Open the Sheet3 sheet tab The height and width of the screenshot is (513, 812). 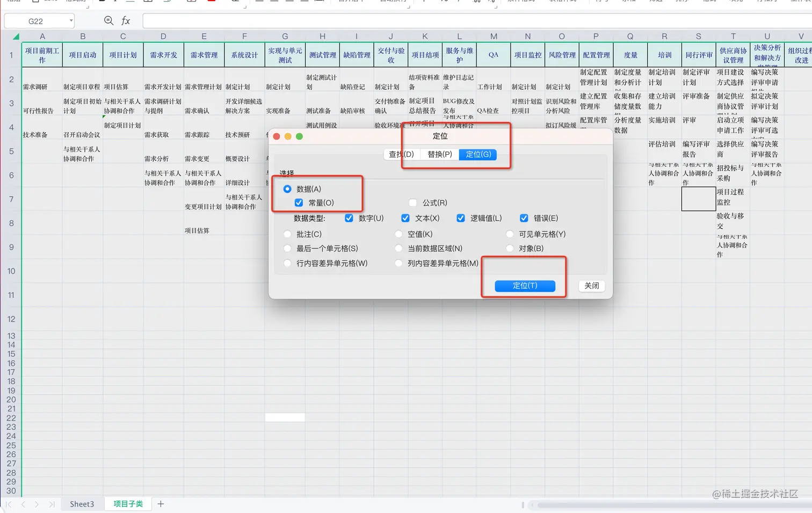pyautogui.click(x=82, y=504)
